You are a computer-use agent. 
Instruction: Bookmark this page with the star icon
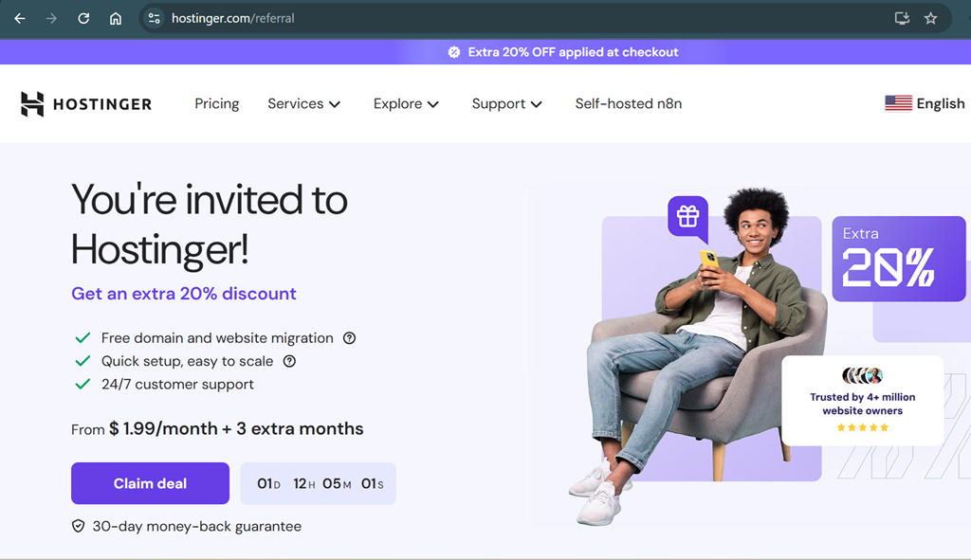pyautogui.click(x=930, y=18)
